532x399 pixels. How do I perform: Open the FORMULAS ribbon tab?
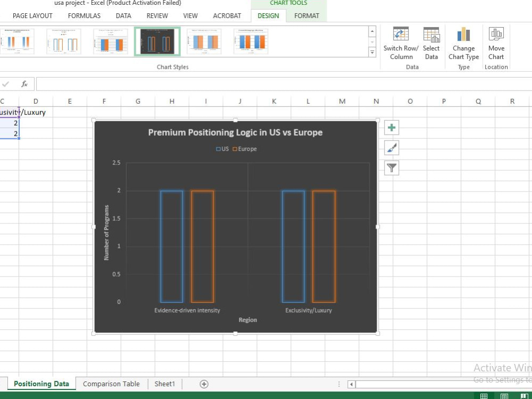click(84, 15)
